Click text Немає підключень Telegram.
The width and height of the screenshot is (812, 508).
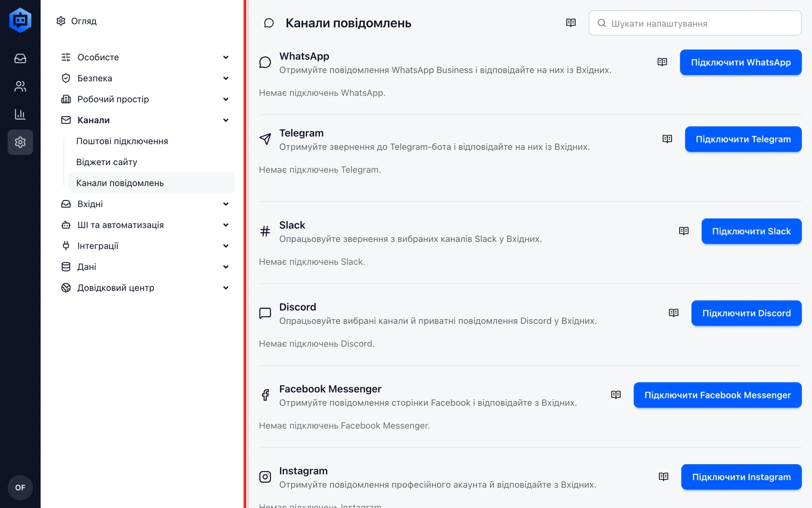tap(320, 170)
